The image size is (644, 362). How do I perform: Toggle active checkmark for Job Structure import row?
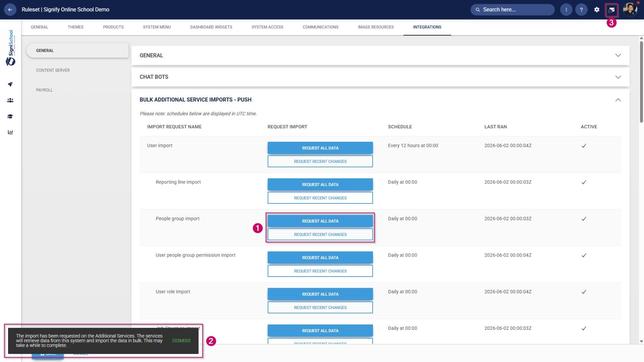pos(584,328)
